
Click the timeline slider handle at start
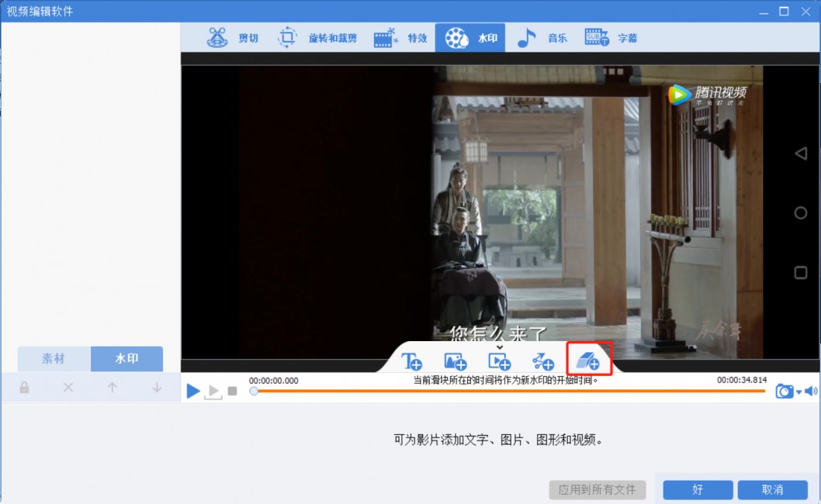(x=254, y=391)
